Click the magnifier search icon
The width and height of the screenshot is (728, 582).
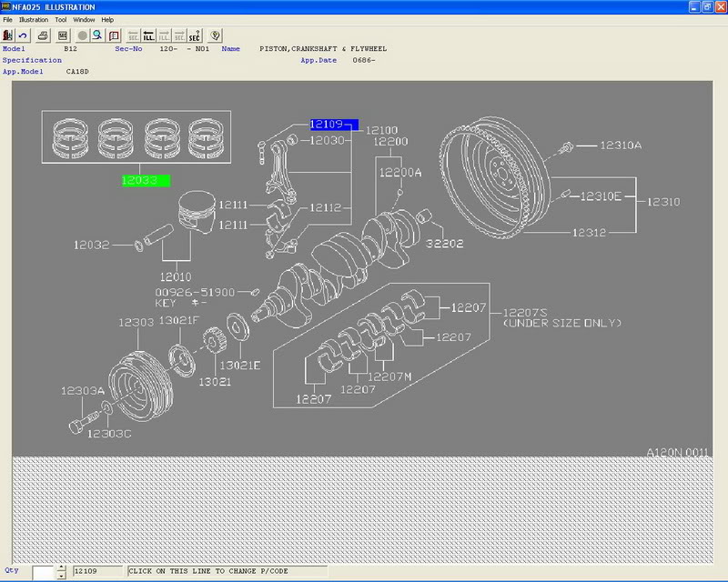(97, 35)
